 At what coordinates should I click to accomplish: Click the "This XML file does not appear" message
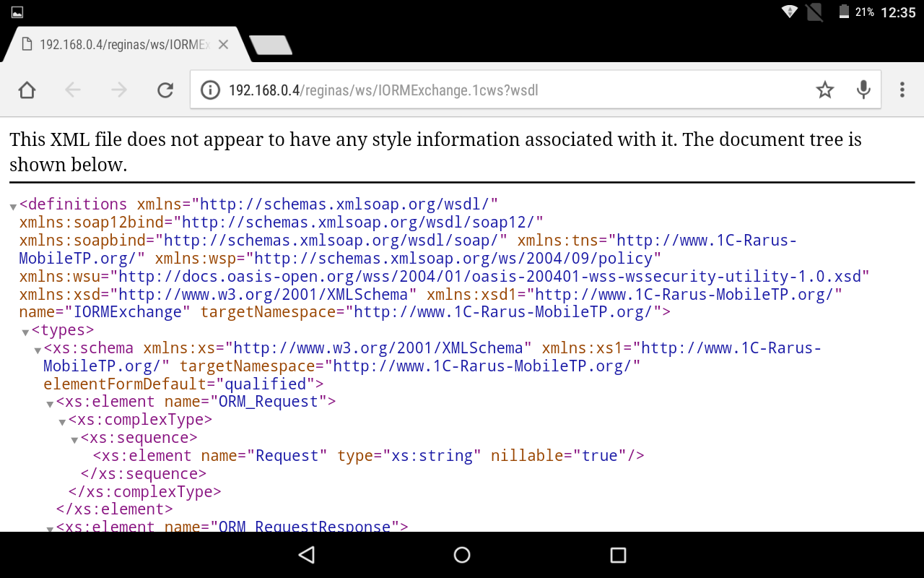[435, 152]
